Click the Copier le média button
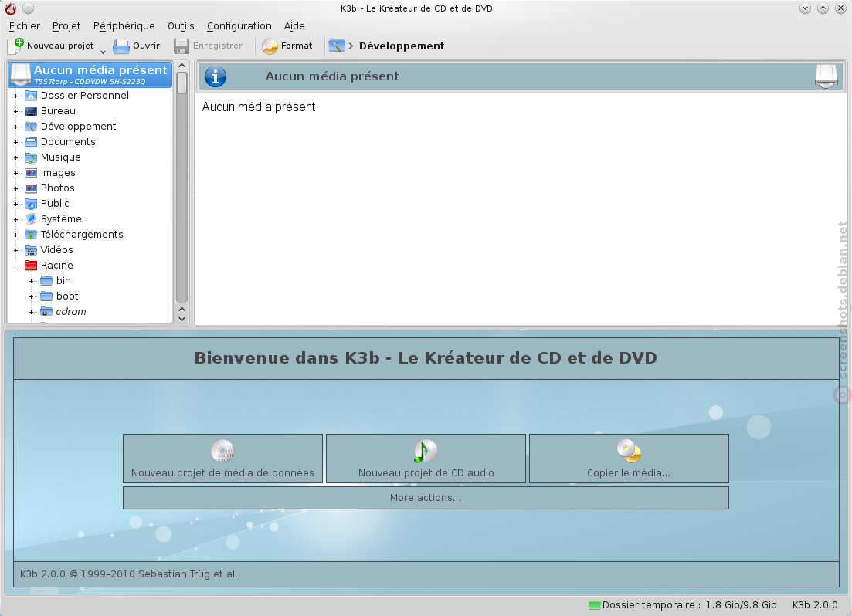Viewport: 852px width, 616px height. tap(629, 459)
